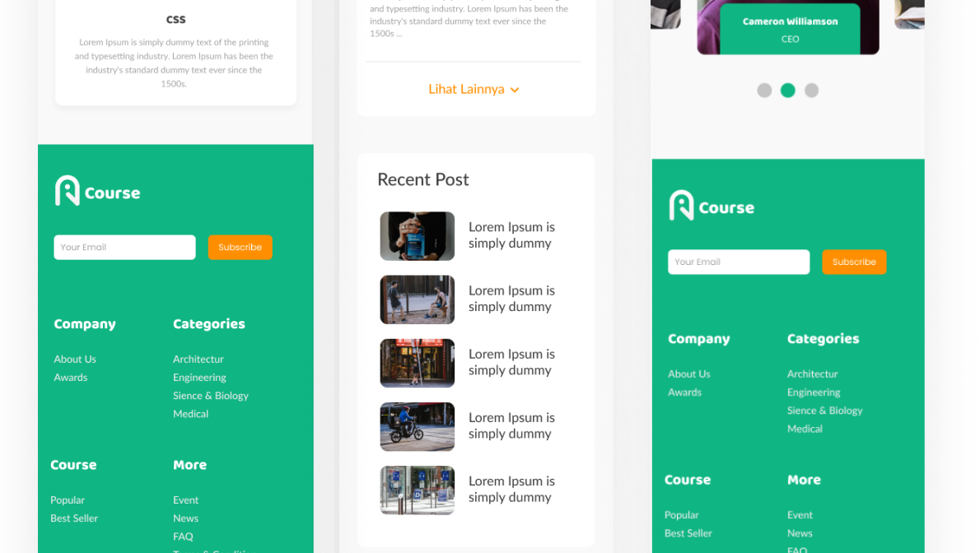Open the About Us link in the left footer
Image resolution: width=980 pixels, height=553 pixels.
pos(75,359)
